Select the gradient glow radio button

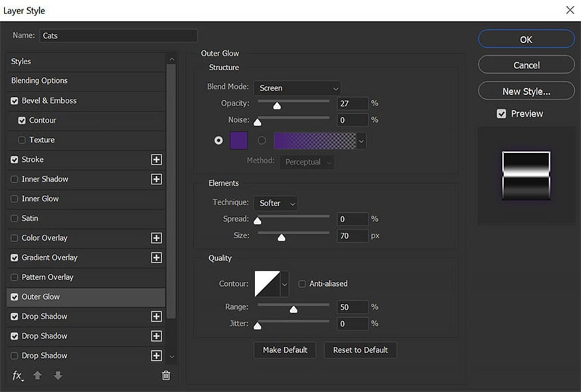pyautogui.click(x=262, y=141)
